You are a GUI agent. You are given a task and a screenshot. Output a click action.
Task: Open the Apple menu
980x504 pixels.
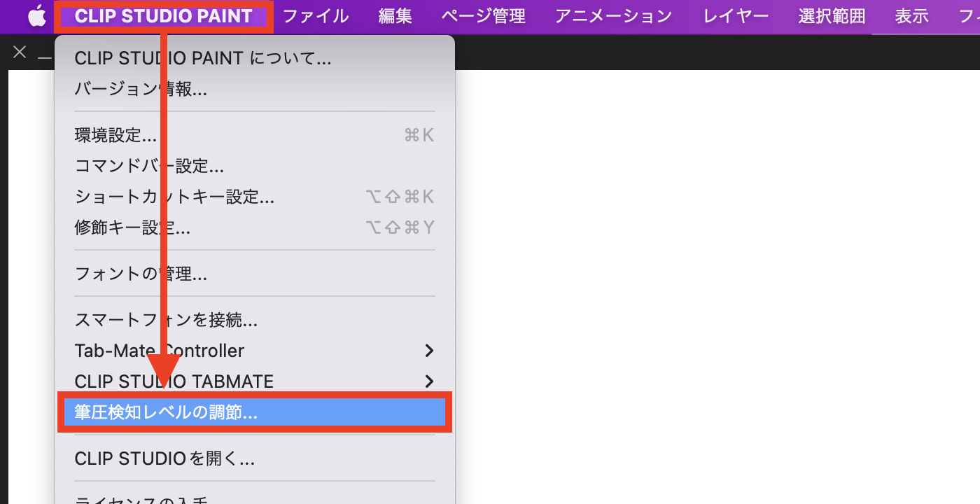tap(36, 16)
